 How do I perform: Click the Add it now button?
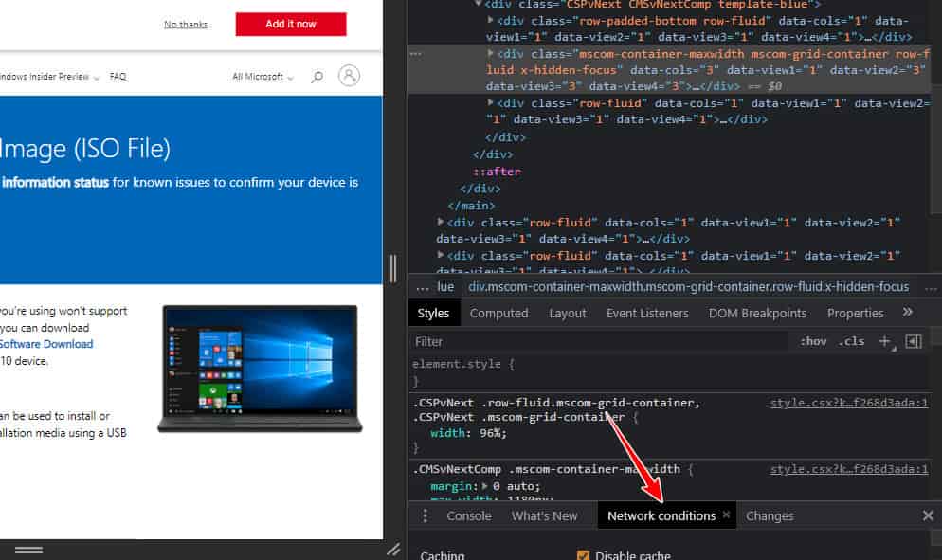(x=291, y=24)
